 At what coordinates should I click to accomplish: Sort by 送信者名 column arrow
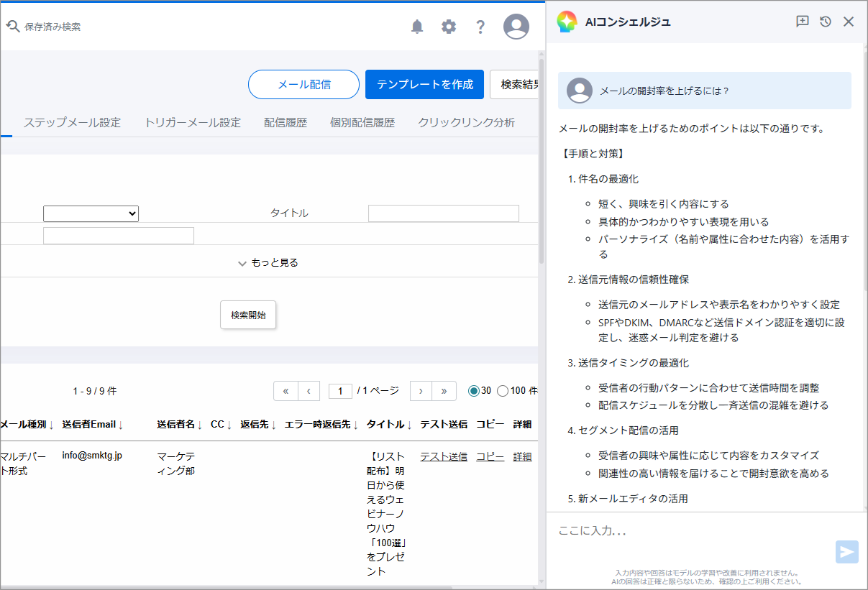[x=199, y=425]
